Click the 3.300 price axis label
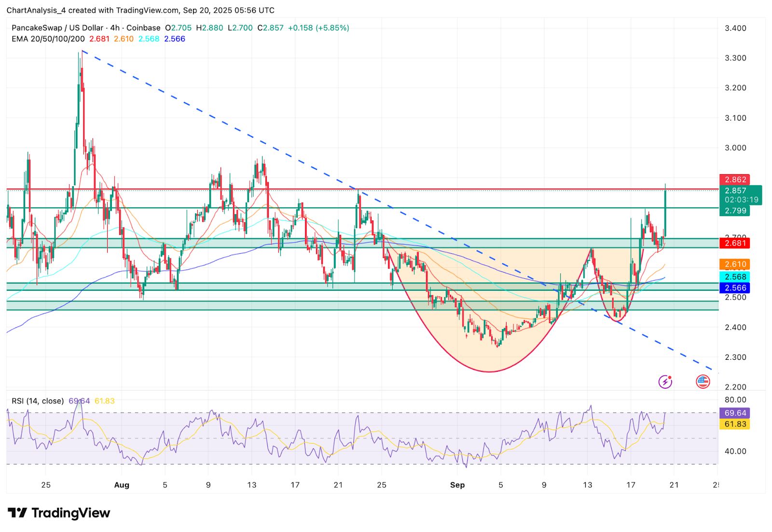The width and height of the screenshot is (772, 532). pos(735,58)
